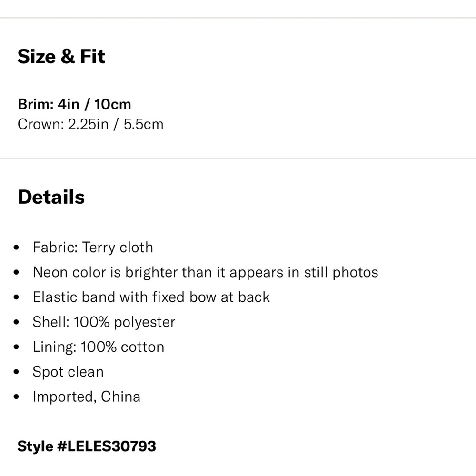Image resolution: width=476 pixels, height=476 pixels.
Task: Click the bullet point beside Fabric
Action: pyautogui.click(x=17, y=248)
